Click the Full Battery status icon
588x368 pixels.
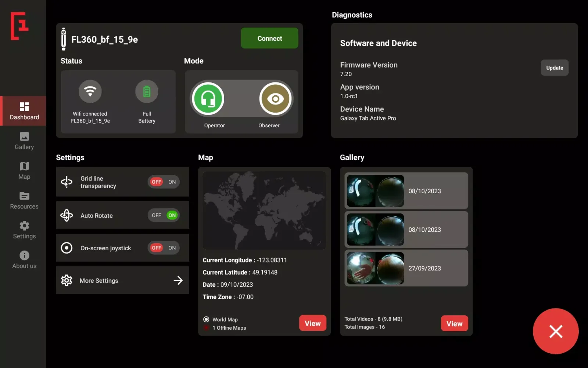147,91
